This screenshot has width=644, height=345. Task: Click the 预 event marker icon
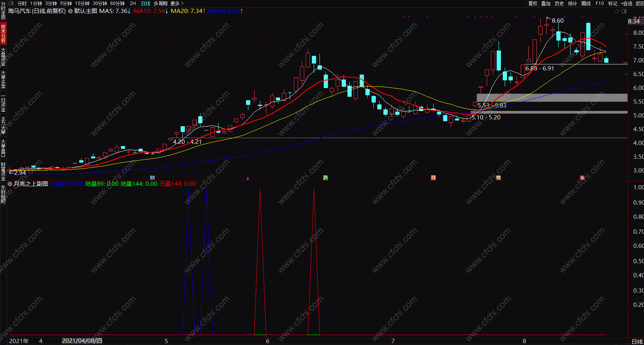pyautogui.click(x=434, y=178)
